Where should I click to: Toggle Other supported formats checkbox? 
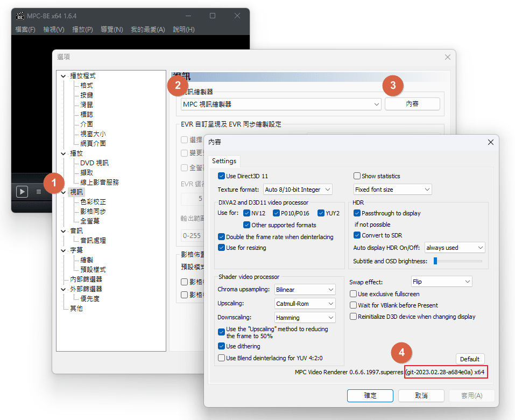point(246,225)
